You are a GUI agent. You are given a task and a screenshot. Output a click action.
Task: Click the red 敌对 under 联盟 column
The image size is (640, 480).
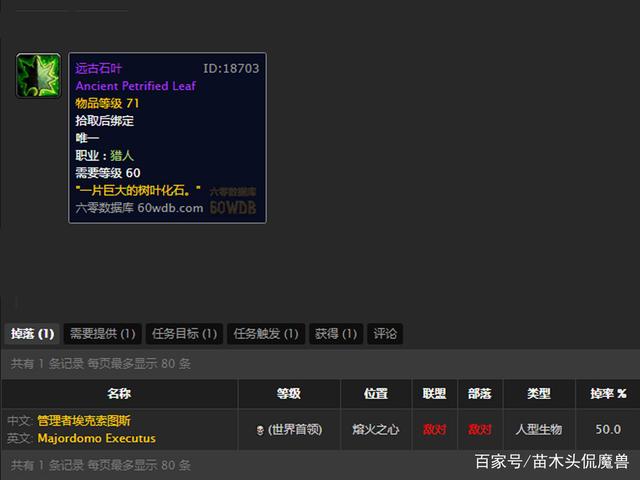click(434, 430)
